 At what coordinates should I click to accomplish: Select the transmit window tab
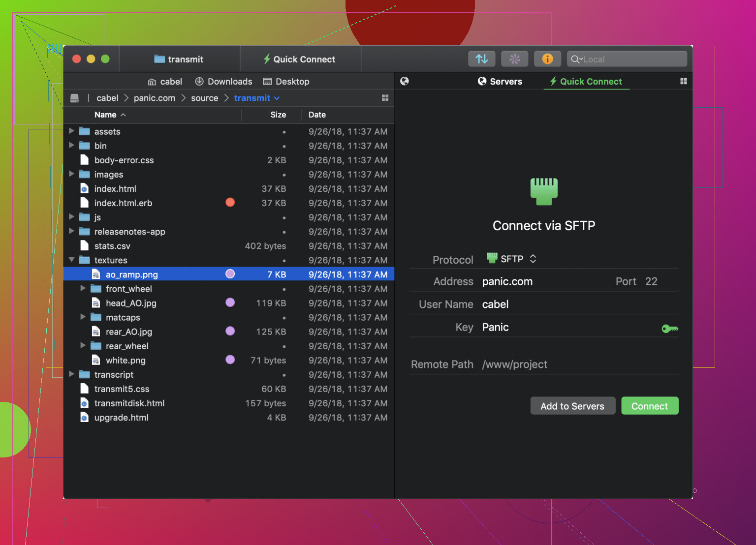tap(179, 59)
